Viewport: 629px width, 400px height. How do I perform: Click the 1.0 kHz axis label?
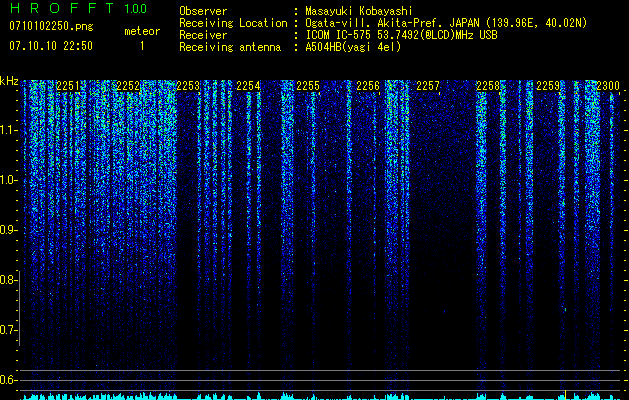pos(8,180)
